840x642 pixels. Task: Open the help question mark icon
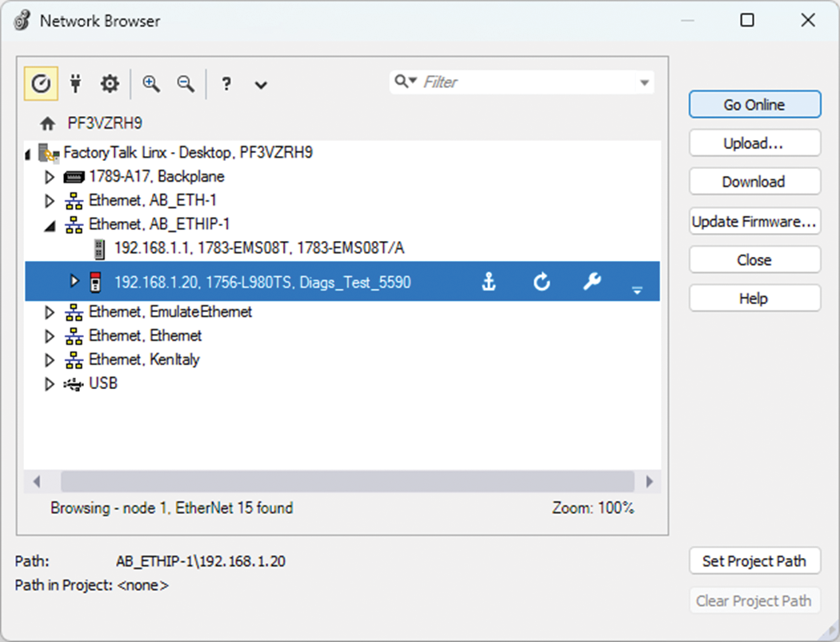(x=226, y=83)
